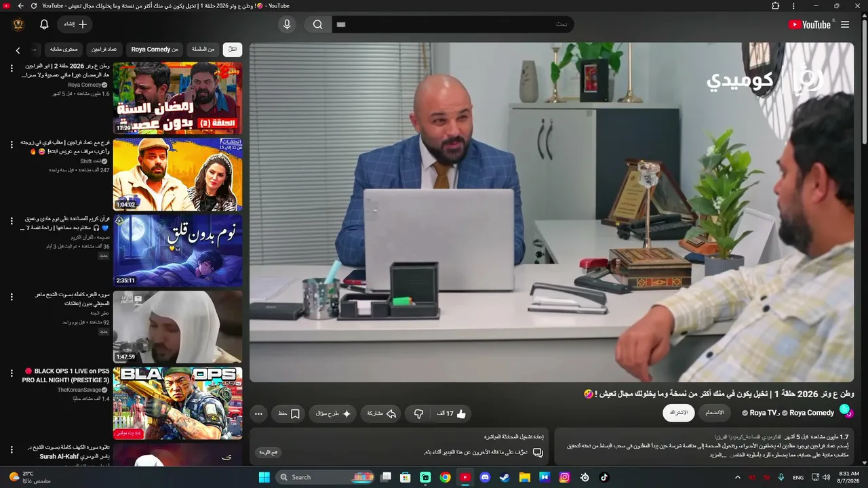Open the title 'BLACK OPS 1 LIVE ON PS5'
Viewport: 868px width, 488px height.
[x=66, y=375]
